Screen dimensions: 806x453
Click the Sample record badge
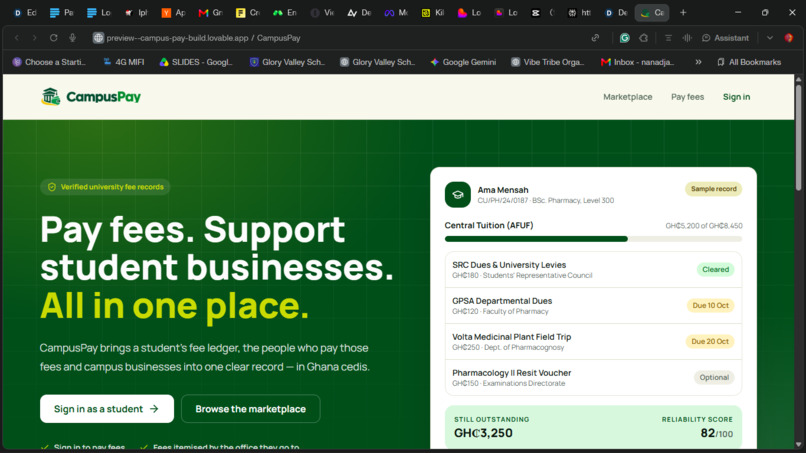713,189
